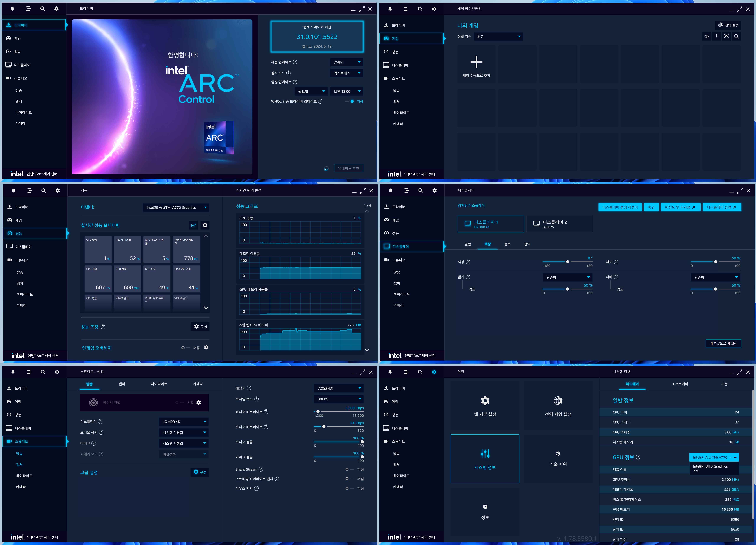Screen dimensions: 756x545
Task: Expand the 프레임 속도 30FPS dropdown
Action: [x=339, y=399]
